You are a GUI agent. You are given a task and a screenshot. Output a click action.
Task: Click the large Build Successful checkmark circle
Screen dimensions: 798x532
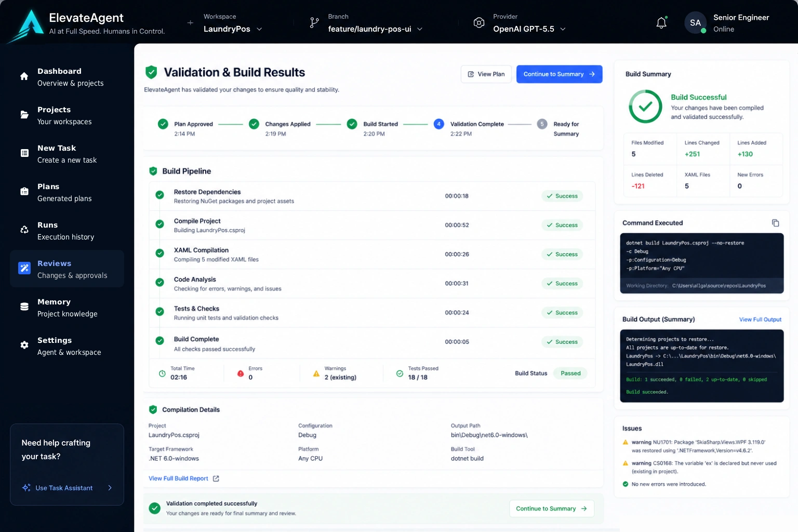click(x=645, y=107)
